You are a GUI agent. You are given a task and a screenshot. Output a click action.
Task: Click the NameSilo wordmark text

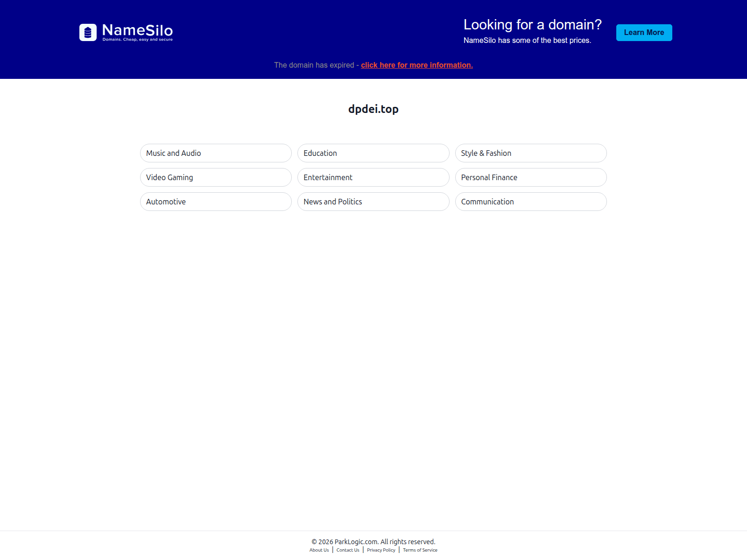pos(138,30)
